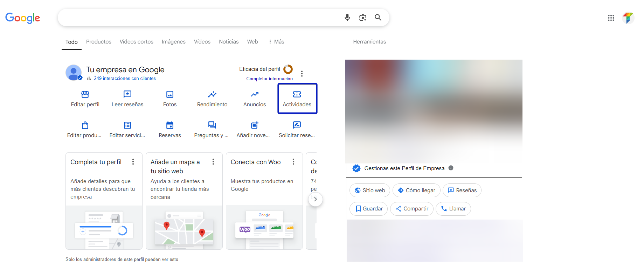Open Añadir novedad post icon
This screenshot has width=644, height=262.
[255, 125]
